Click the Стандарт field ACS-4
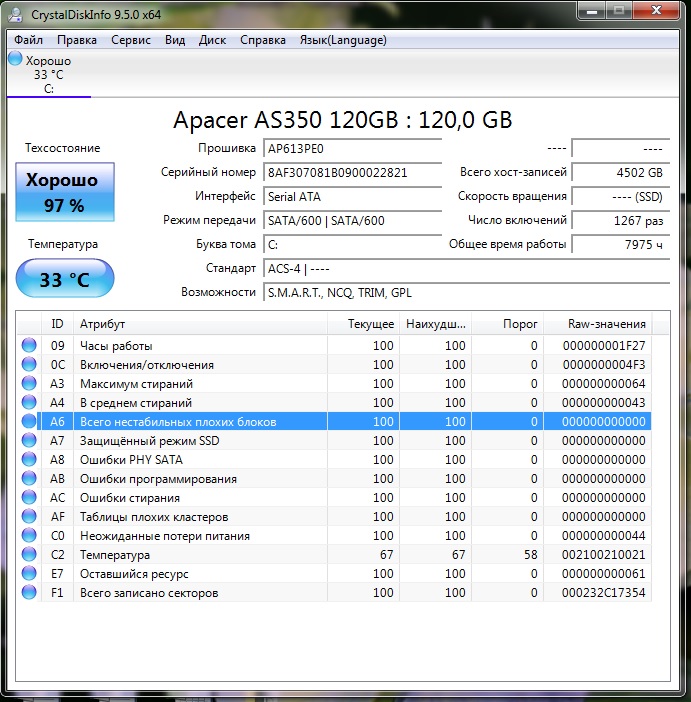Image resolution: width=691 pixels, height=702 pixels. 466,269
